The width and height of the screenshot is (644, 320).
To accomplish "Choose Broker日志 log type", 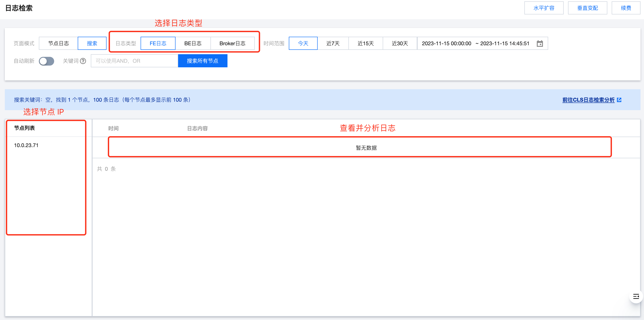I will [x=232, y=43].
